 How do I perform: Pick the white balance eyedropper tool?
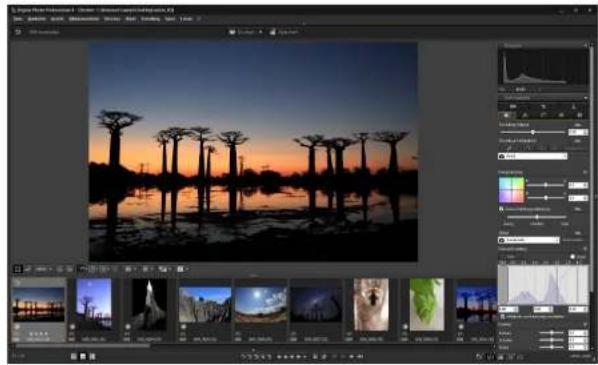(508, 148)
